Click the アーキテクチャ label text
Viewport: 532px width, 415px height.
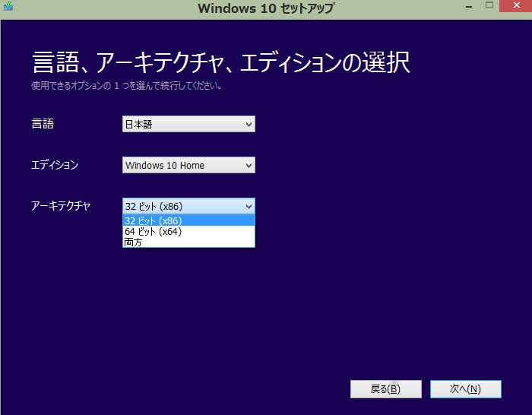point(61,206)
